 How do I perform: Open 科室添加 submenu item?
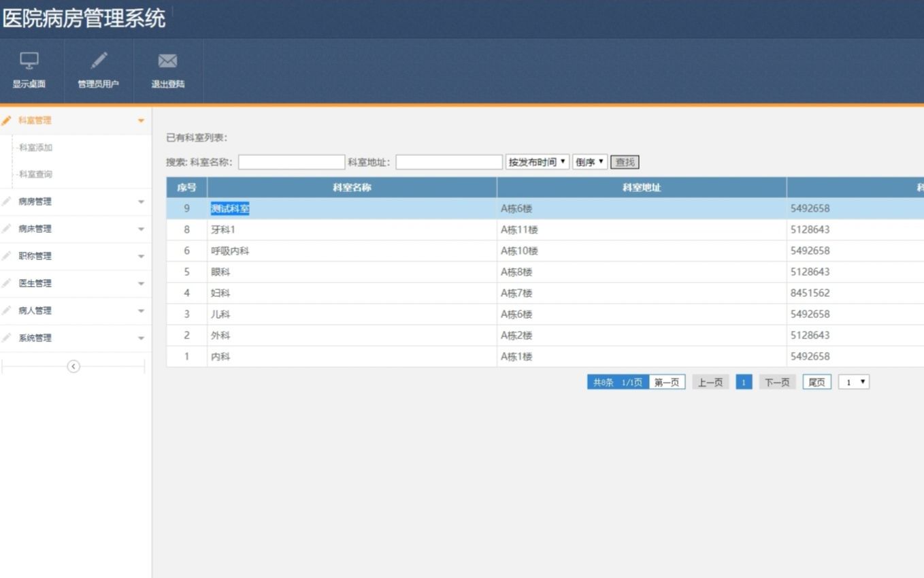pyautogui.click(x=35, y=148)
